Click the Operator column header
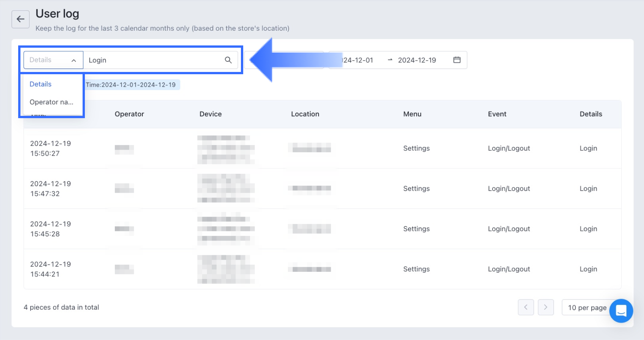 coord(129,114)
